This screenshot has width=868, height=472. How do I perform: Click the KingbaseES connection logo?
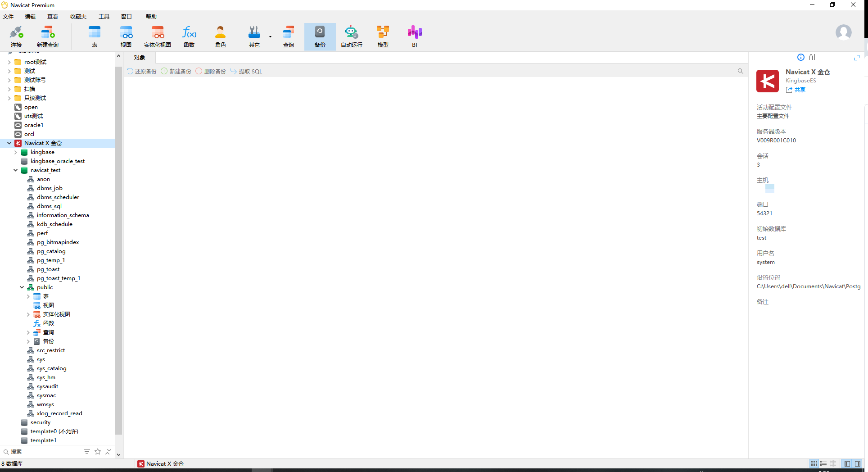(x=768, y=81)
